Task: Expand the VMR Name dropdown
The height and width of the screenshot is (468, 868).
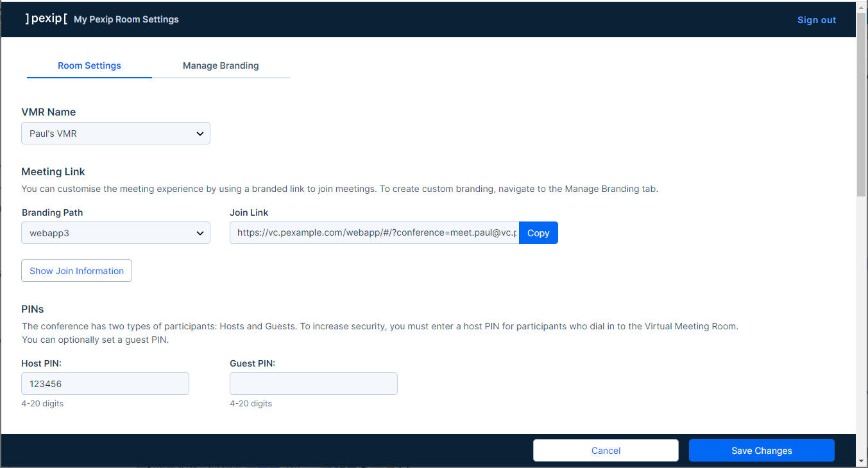Action: [x=115, y=134]
